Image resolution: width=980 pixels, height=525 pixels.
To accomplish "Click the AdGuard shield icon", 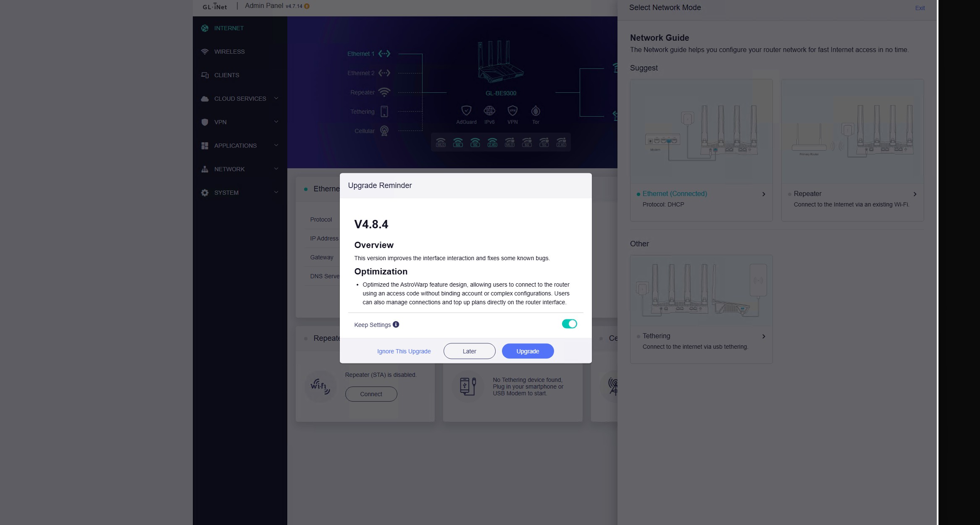I will pyautogui.click(x=466, y=111).
